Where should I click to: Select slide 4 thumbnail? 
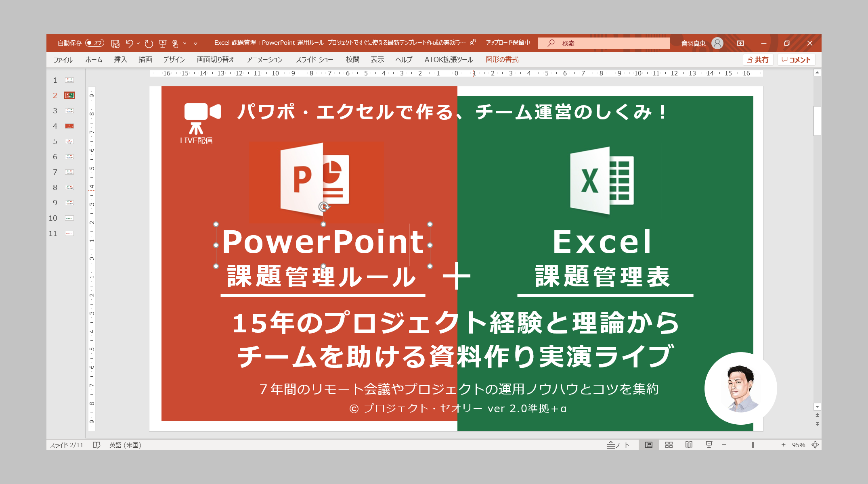click(x=69, y=126)
